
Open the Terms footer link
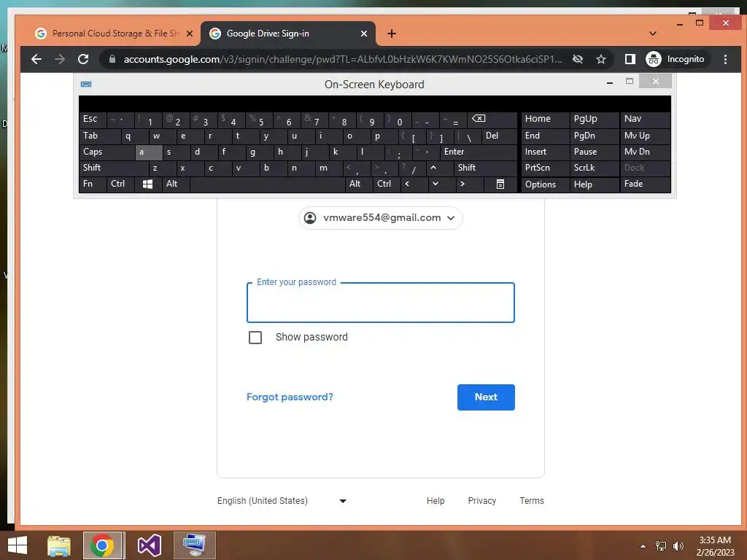pos(532,501)
